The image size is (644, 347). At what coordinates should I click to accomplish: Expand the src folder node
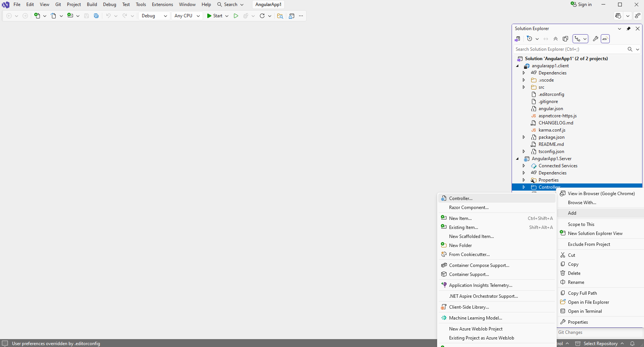click(524, 87)
